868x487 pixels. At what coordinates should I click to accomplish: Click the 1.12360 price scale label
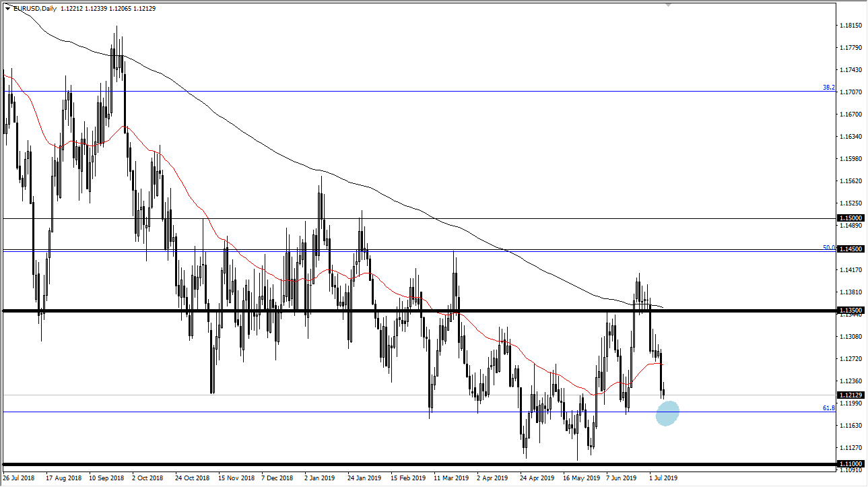coord(852,381)
